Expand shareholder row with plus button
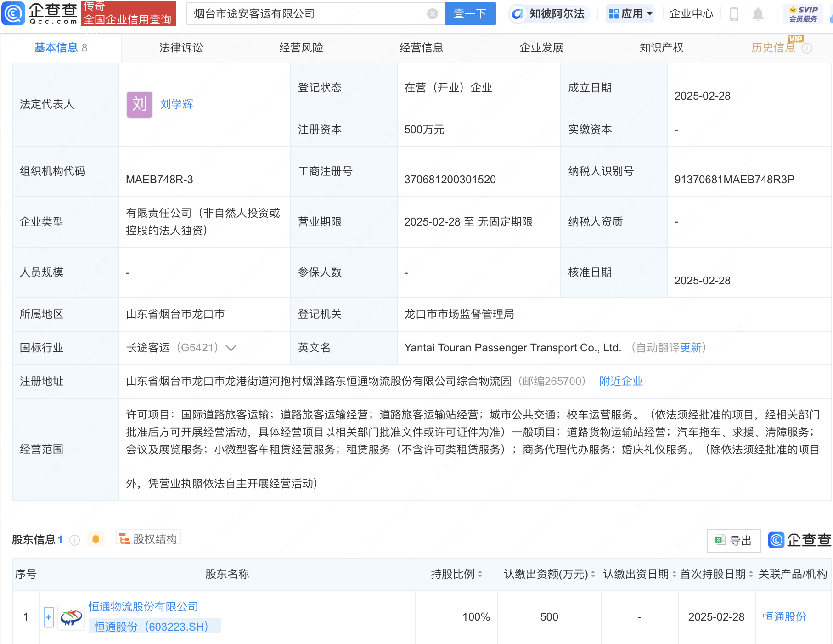This screenshot has height=644, width=833. (49, 617)
